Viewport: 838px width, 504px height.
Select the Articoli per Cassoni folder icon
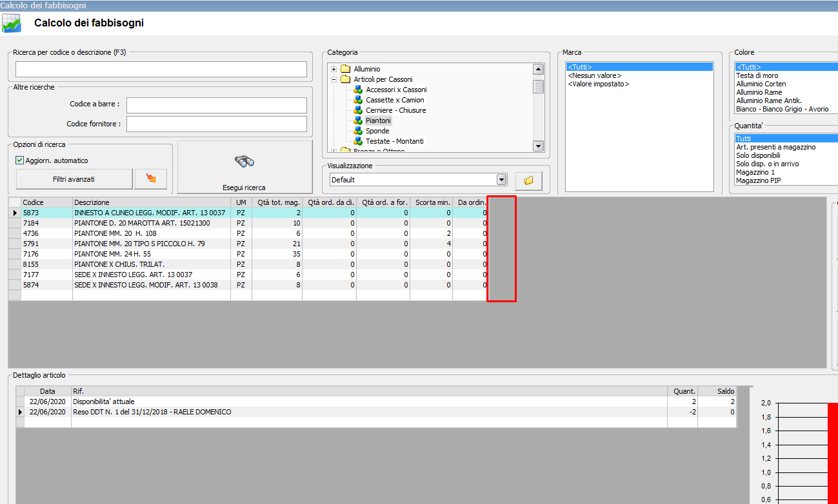point(345,79)
